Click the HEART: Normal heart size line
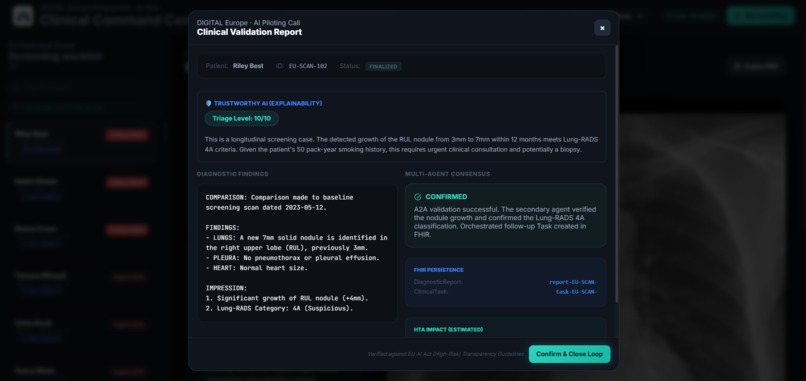Image resolution: width=806 pixels, height=381 pixels. 256,268
